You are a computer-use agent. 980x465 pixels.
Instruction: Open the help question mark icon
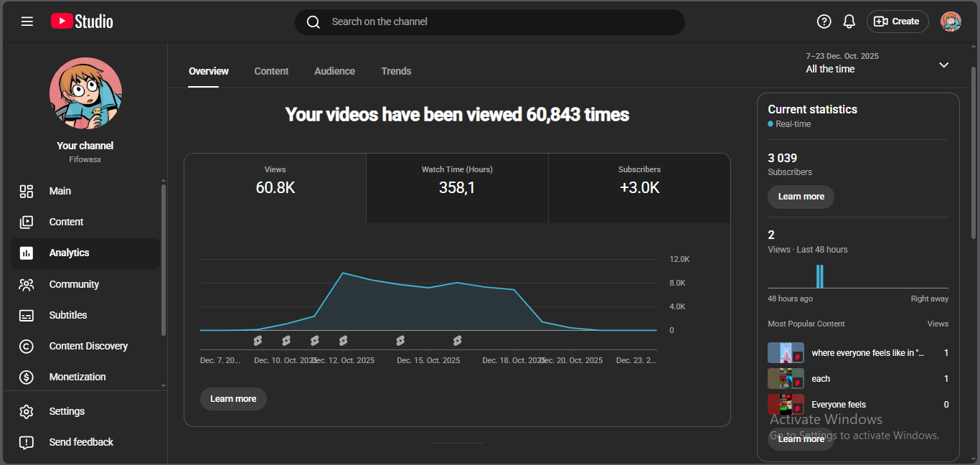click(824, 22)
